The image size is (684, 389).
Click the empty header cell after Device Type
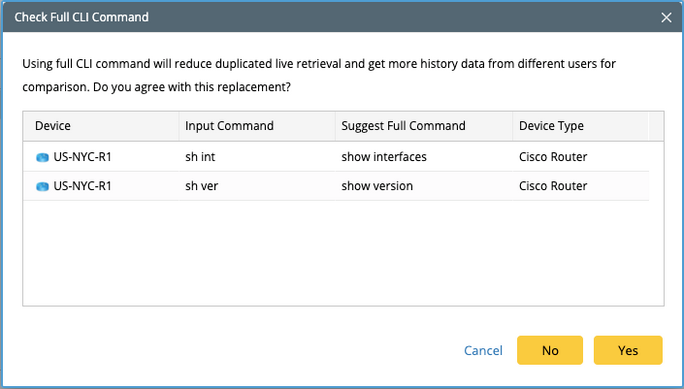(x=656, y=126)
